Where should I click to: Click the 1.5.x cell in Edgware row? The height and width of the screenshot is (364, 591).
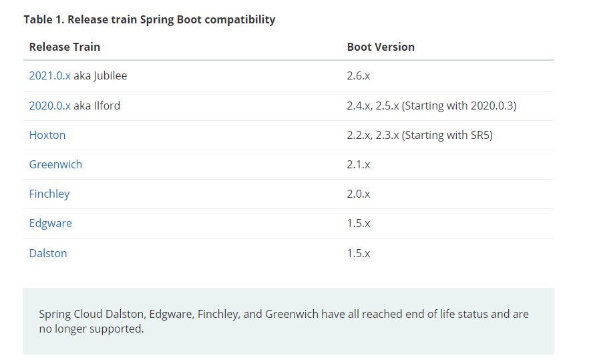coord(359,223)
